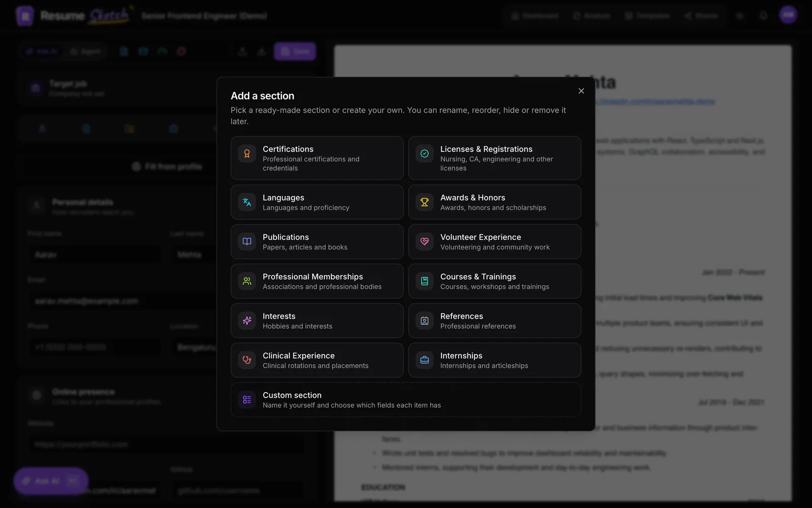Click the Clinical Experience stethoscope icon
This screenshot has height=508, width=812.
[247, 360]
